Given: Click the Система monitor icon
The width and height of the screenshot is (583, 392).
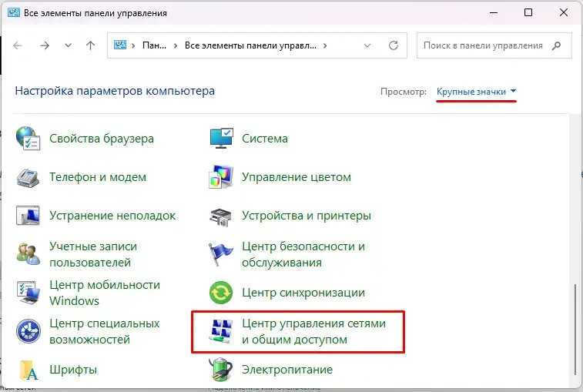Looking at the screenshot, I should 221,139.
